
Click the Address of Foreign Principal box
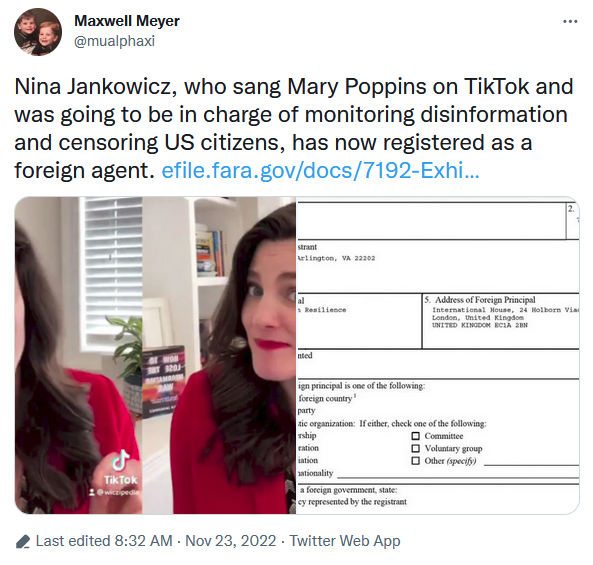(x=501, y=321)
